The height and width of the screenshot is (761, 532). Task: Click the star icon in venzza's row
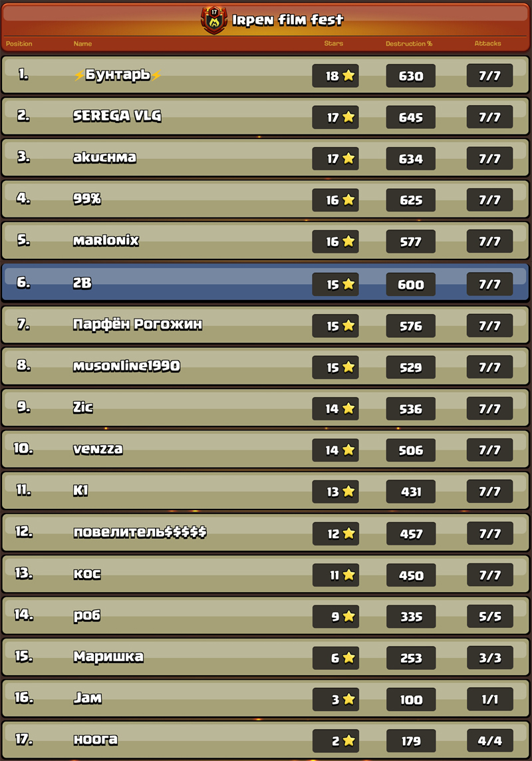[x=348, y=450]
